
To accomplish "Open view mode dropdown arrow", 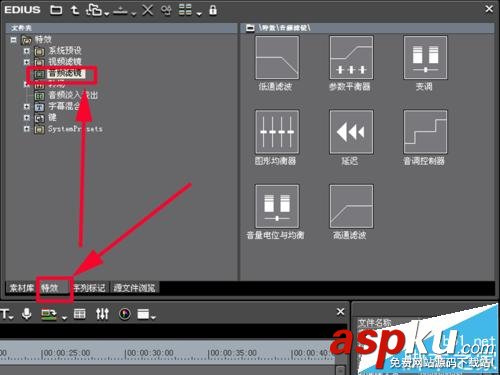I will pyautogui.click(x=199, y=13).
